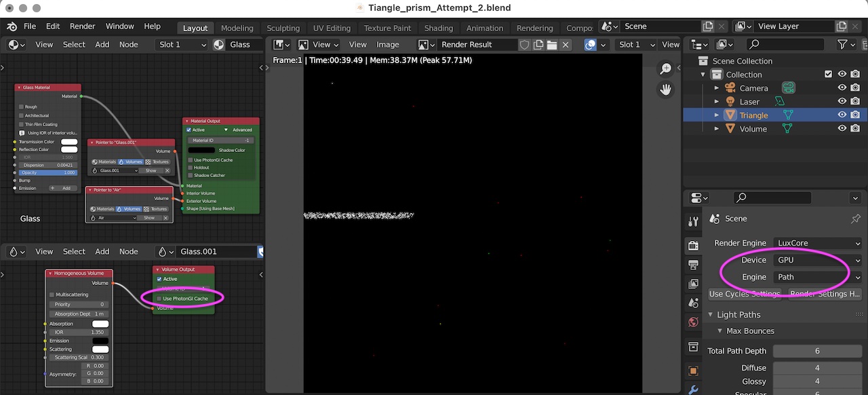Select the pan hand tool icon
Image resolution: width=868 pixels, height=395 pixels.
click(x=666, y=90)
